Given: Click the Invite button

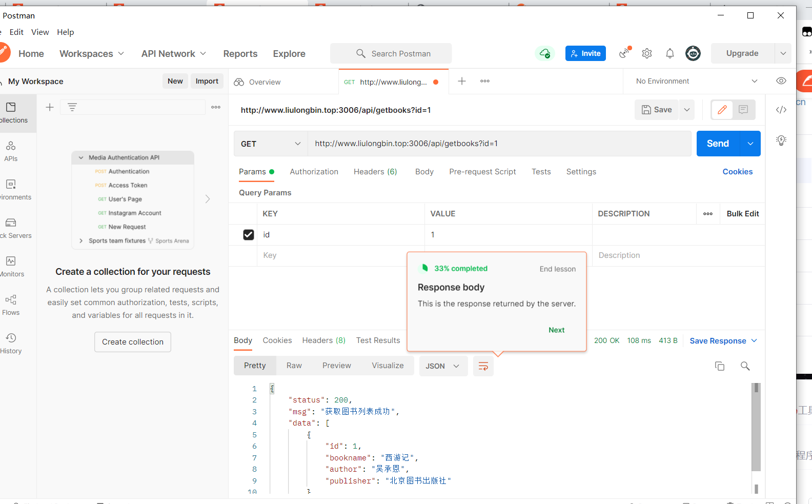Looking at the screenshot, I should (x=585, y=53).
